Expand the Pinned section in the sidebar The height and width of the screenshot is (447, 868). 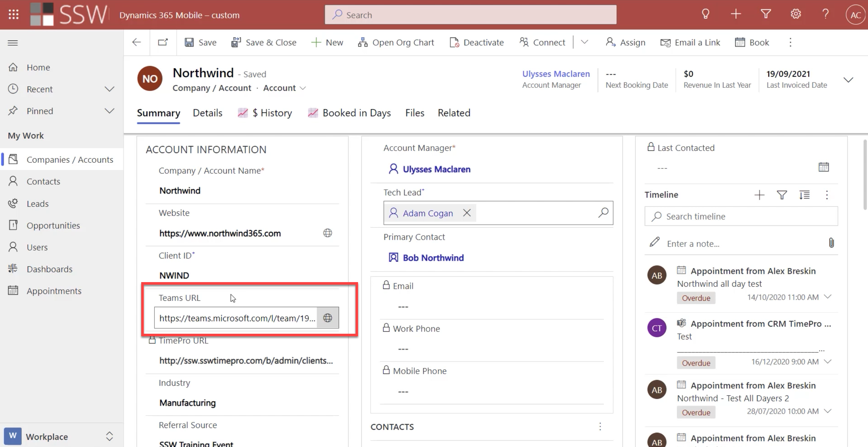(x=109, y=111)
